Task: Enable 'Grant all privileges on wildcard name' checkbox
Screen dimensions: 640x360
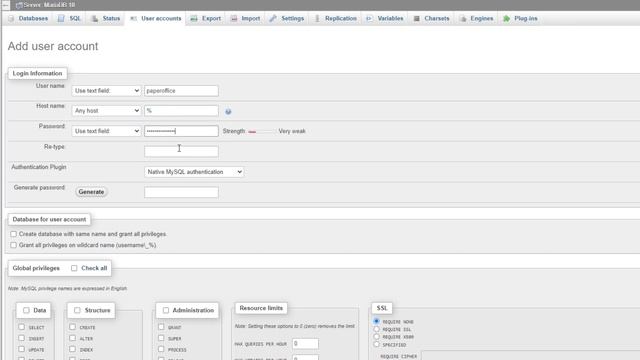Action: click(13, 245)
